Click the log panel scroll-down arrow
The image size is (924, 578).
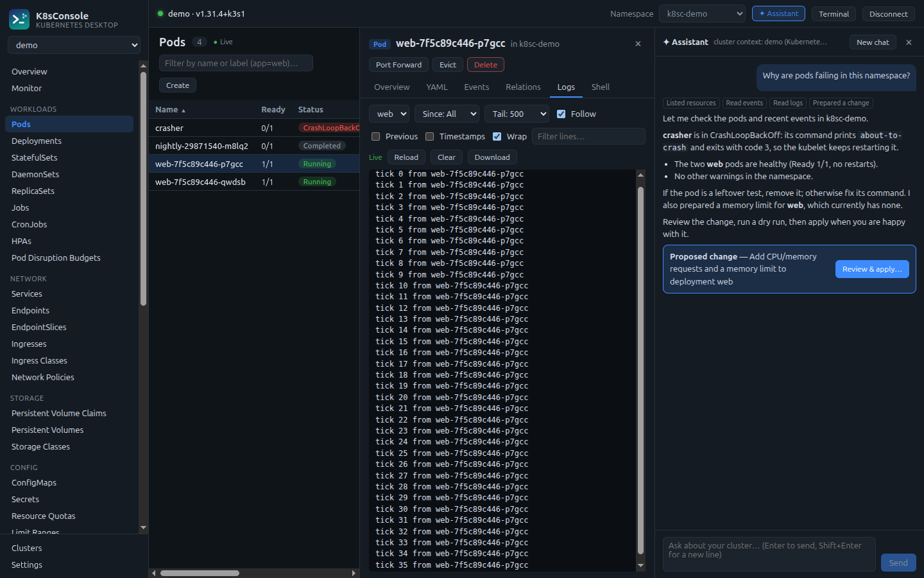pos(640,566)
